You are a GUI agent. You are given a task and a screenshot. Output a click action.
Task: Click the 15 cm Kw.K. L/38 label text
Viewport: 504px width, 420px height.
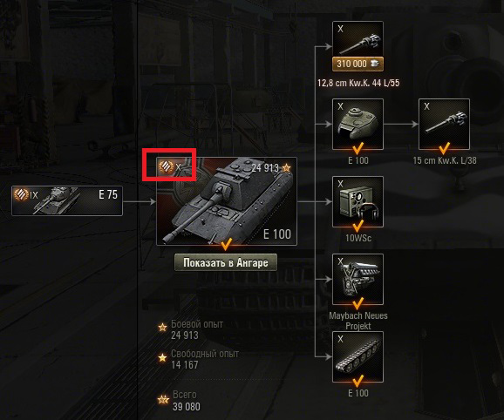445,160
